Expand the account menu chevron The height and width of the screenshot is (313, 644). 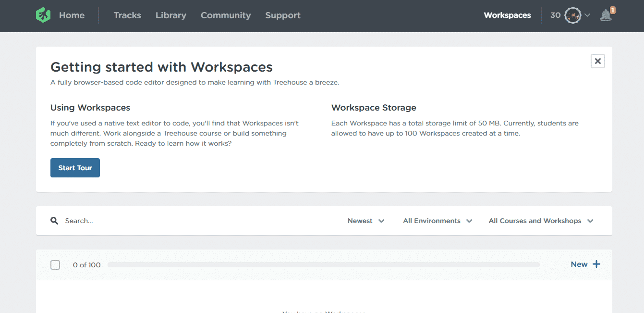[587, 15]
